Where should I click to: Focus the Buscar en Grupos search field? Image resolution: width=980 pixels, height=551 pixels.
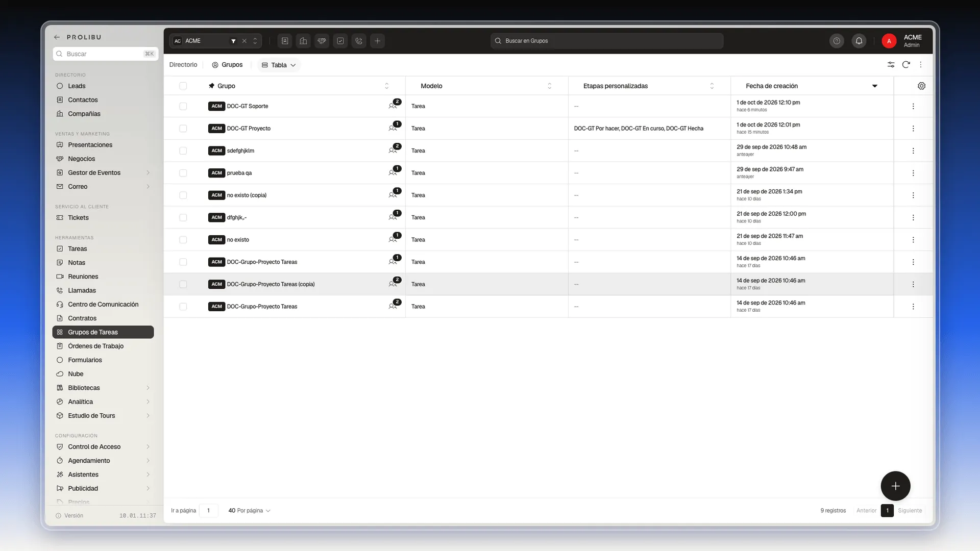click(607, 41)
